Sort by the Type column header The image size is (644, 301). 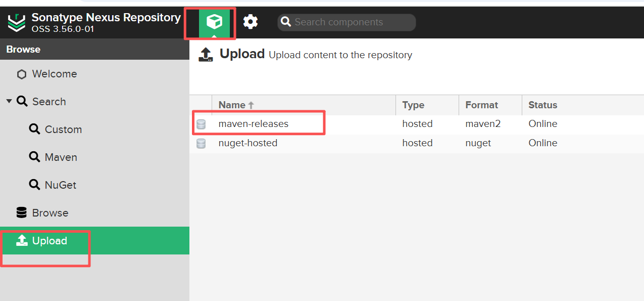coord(427,105)
